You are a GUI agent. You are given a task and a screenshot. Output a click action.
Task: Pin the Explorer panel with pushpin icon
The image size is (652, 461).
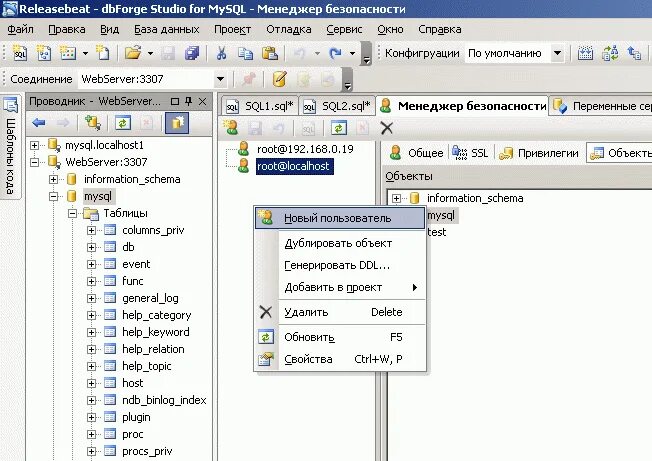(188, 101)
